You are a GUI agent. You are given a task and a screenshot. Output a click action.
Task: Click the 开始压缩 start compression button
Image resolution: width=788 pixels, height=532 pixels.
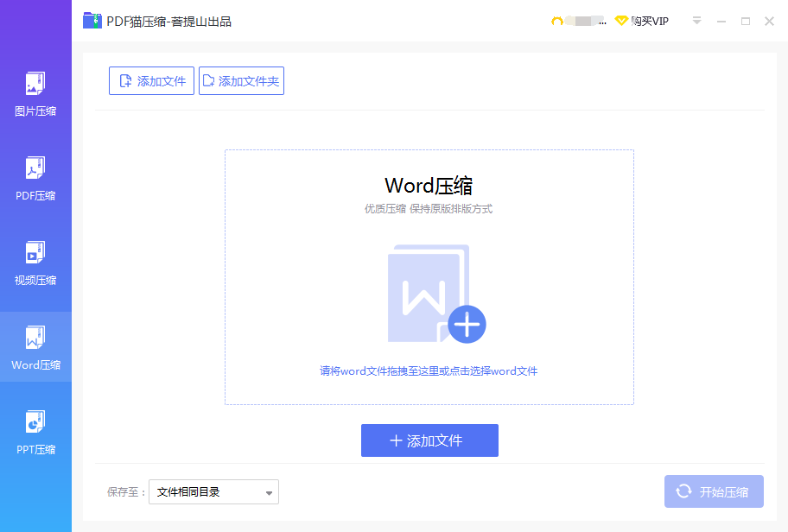pyautogui.click(x=714, y=491)
